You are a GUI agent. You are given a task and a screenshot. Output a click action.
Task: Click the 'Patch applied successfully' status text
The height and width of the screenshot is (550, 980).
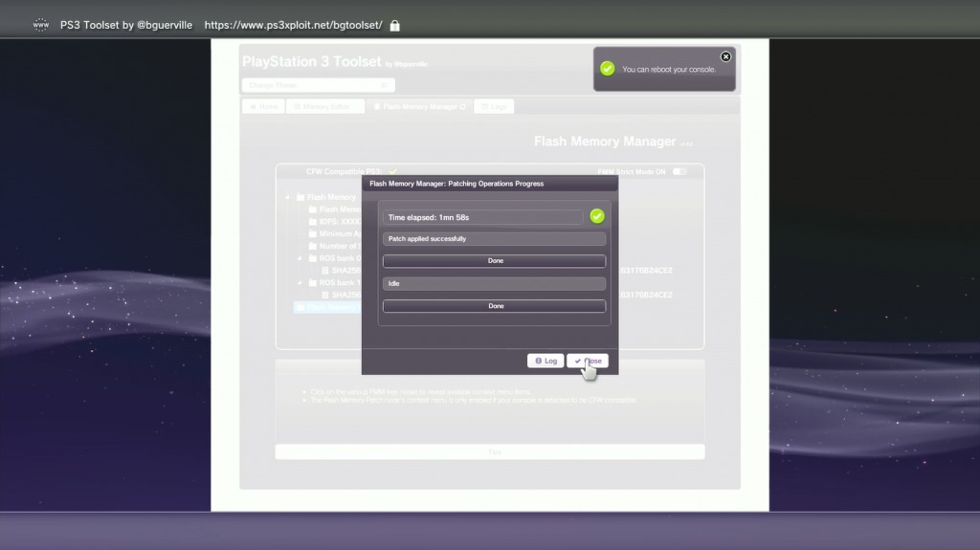427,239
